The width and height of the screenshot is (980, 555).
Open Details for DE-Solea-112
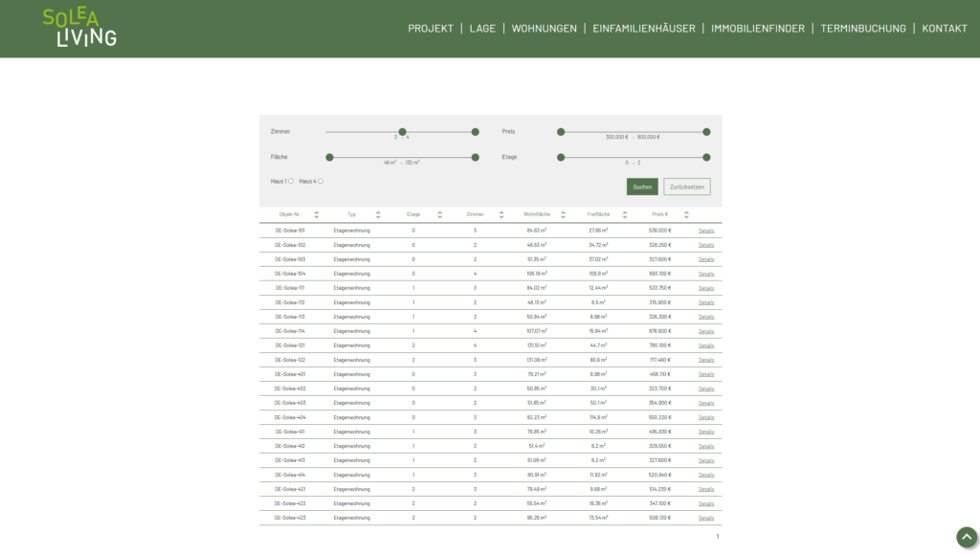(x=706, y=302)
